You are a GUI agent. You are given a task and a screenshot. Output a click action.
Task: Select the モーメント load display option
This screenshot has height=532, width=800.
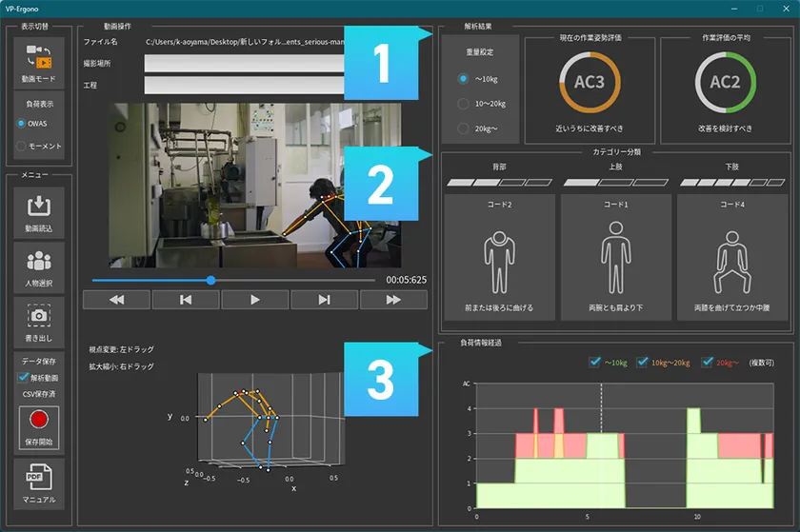pyautogui.click(x=21, y=146)
